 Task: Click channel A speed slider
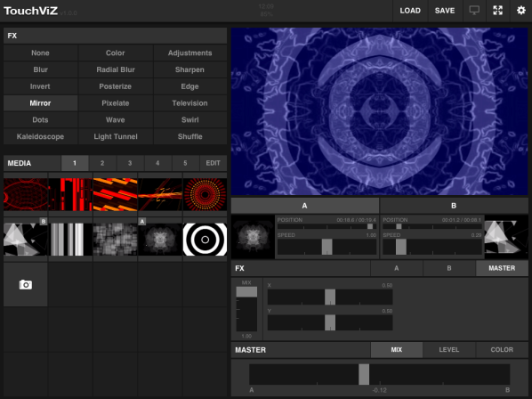click(x=326, y=247)
